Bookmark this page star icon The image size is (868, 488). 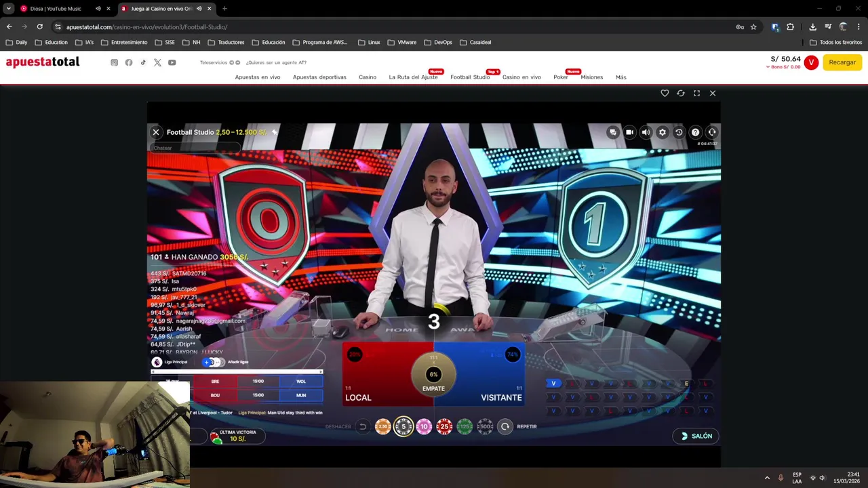tap(753, 27)
